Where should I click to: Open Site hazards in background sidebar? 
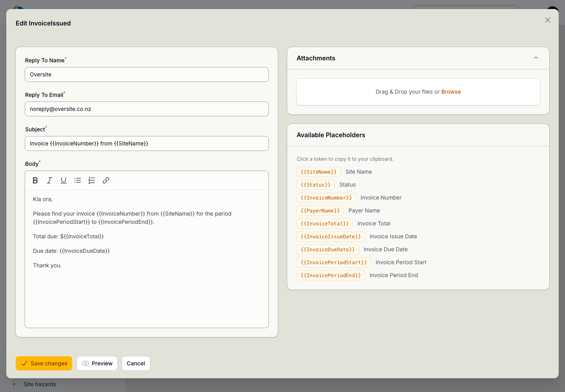tap(40, 384)
